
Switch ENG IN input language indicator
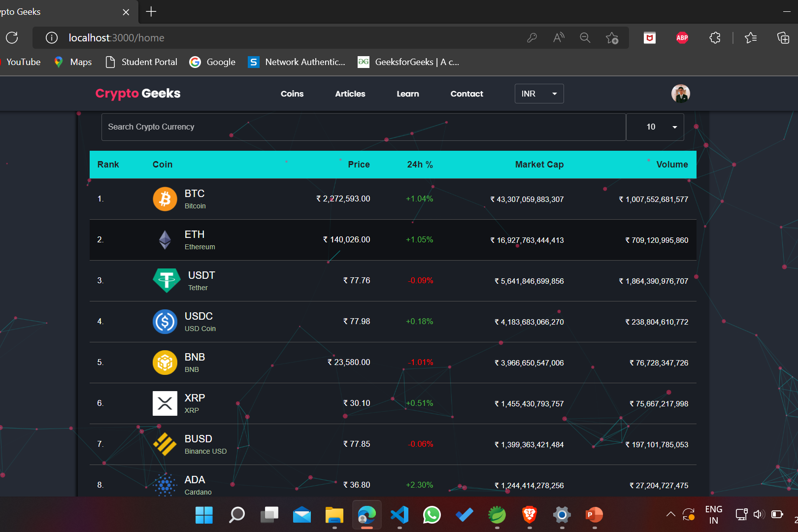tap(714, 515)
